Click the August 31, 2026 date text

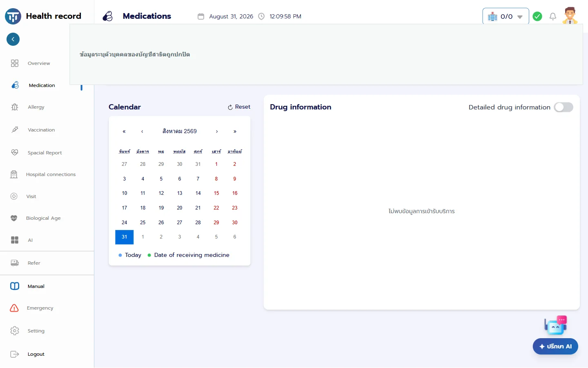[231, 16]
